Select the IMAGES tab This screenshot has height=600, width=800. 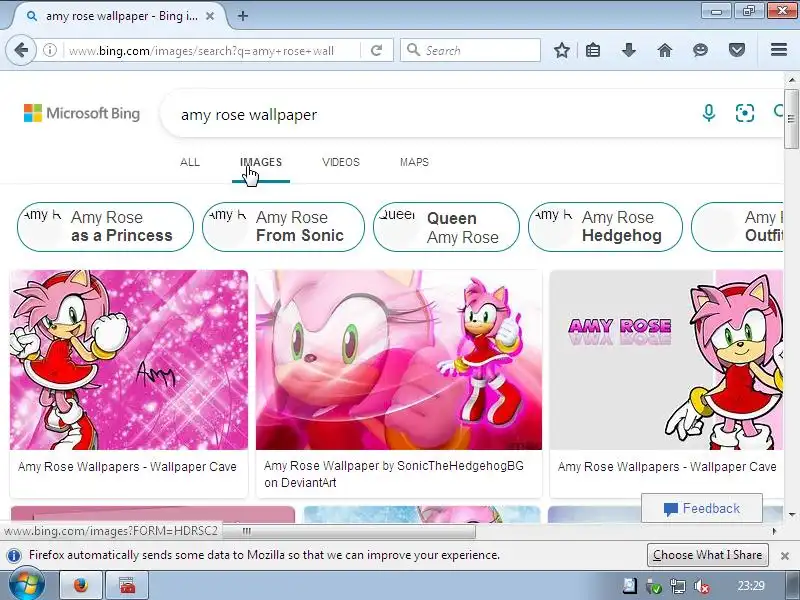pos(261,162)
